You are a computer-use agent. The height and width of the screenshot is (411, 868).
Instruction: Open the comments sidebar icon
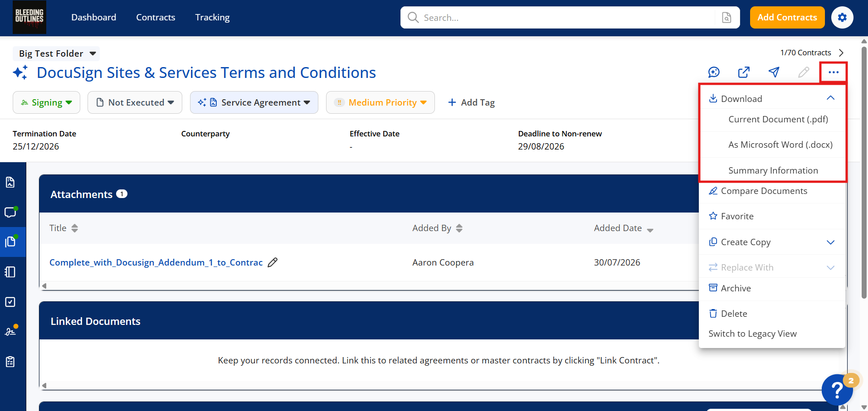(x=10, y=212)
